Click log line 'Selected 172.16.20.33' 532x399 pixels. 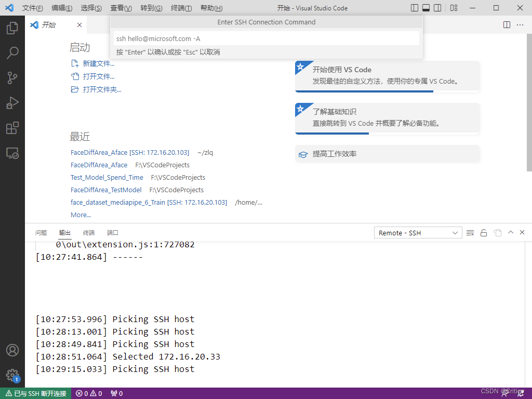166,356
